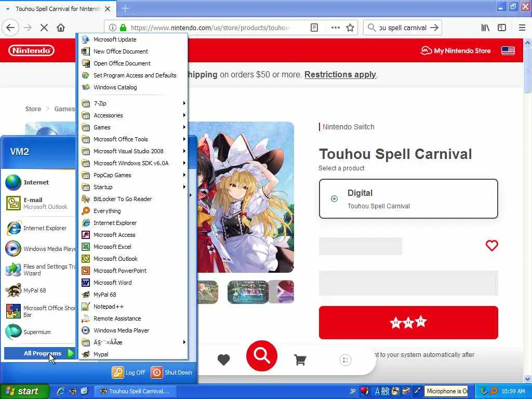The height and width of the screenshot is (399, 532).
Task: Choose New Office Document
Action: click(x=134, y=51)
